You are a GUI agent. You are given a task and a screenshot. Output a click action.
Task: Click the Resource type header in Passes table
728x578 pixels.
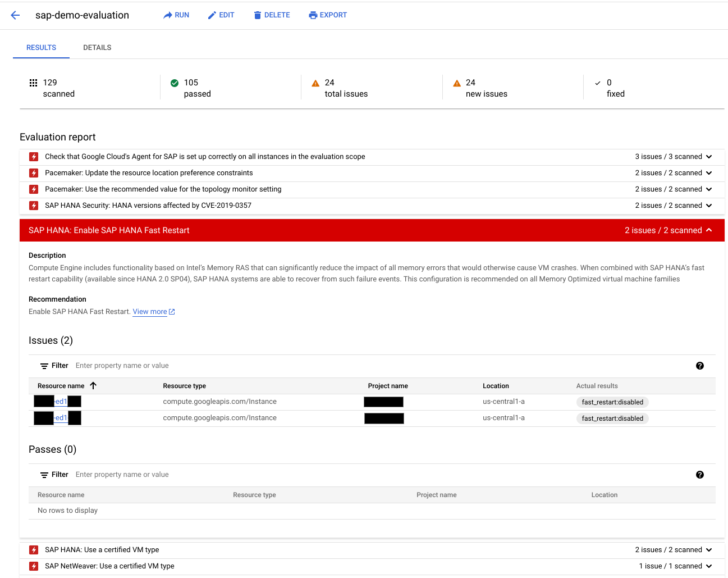[254, 495]
